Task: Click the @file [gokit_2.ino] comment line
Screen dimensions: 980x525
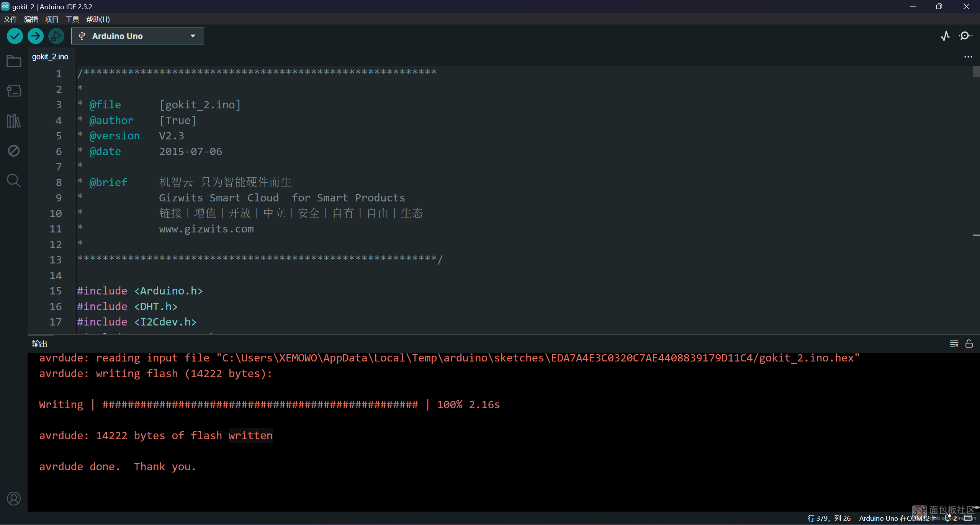Action: coord(159,105)
